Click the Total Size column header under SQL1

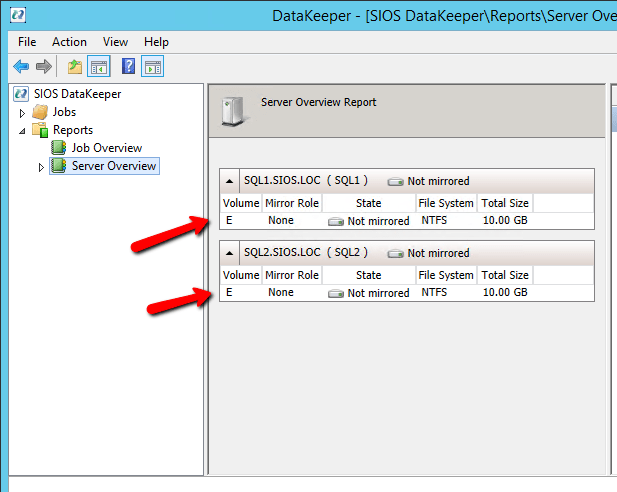pyautogui.click(x=504, y=203)
